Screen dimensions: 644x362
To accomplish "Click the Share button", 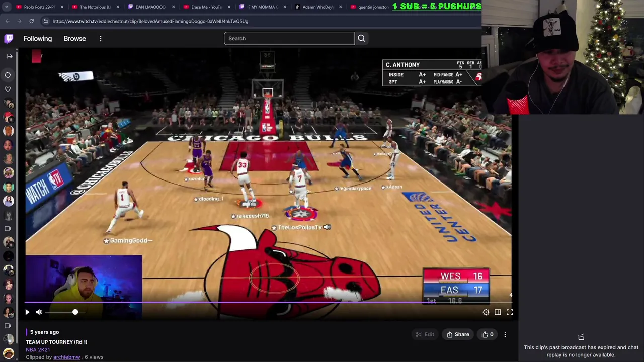I will 458,334.
